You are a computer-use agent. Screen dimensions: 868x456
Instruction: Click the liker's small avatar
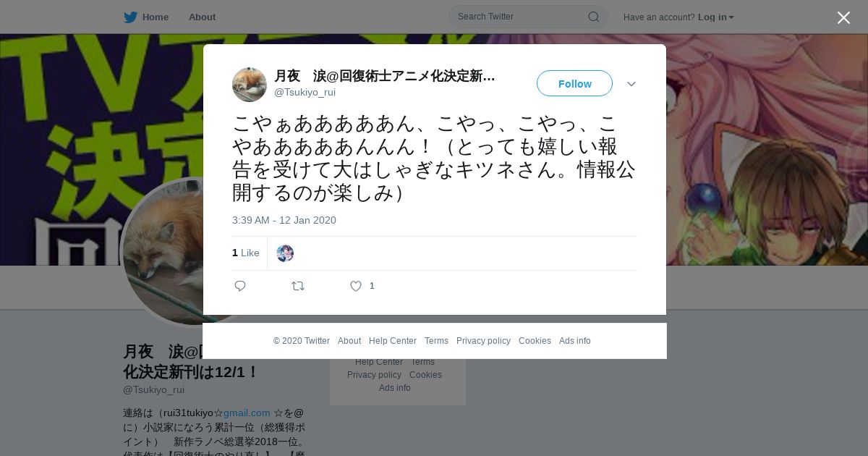coord(285,253)
